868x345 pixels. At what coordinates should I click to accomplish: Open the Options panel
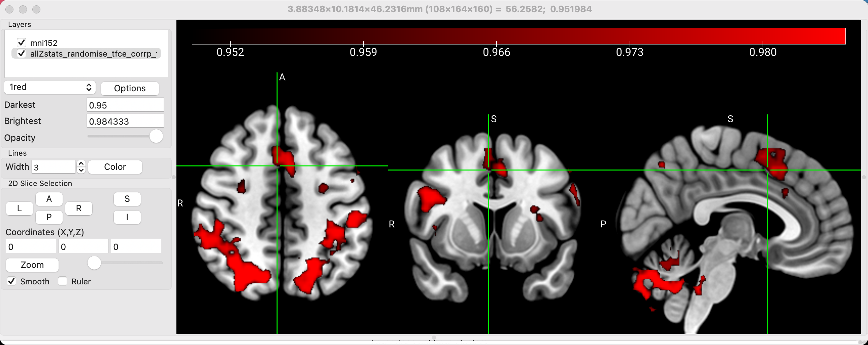pyautogui.click(x=130, y=88)
